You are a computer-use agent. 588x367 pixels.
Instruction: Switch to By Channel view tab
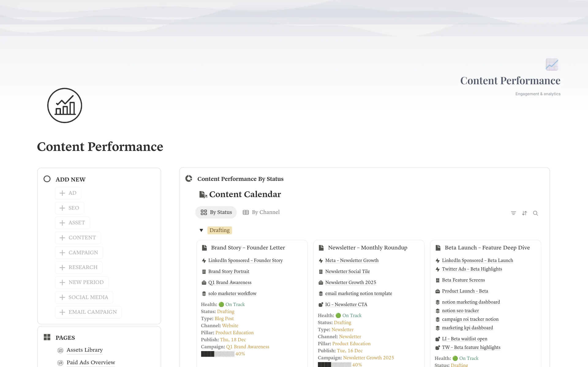click(x=261, y=212)
